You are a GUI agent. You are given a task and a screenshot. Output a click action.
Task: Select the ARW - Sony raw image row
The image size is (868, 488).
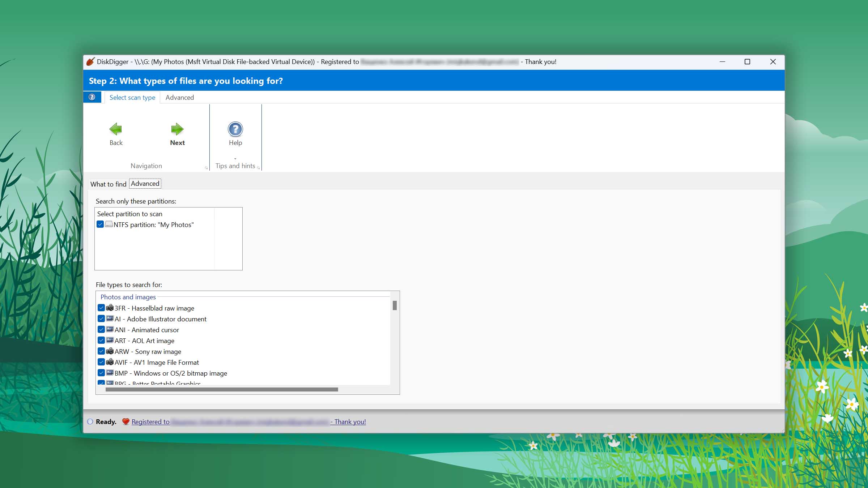pos(148,351)
